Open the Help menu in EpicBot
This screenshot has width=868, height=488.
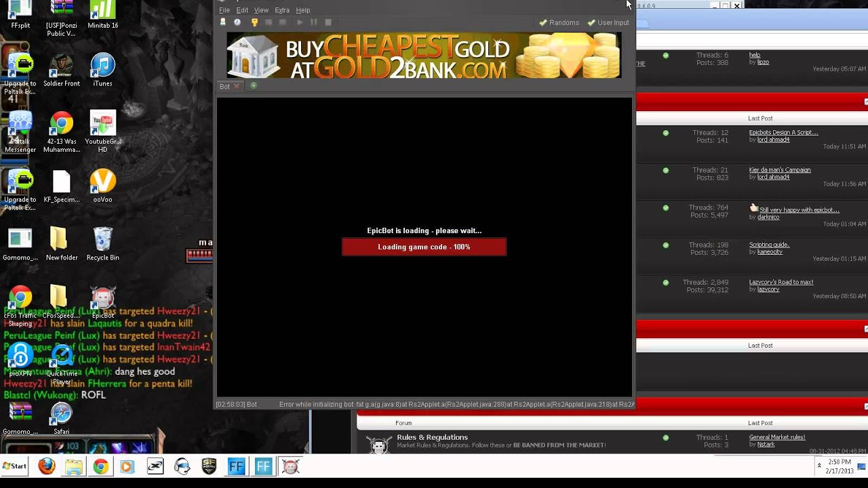pos(303,10)
